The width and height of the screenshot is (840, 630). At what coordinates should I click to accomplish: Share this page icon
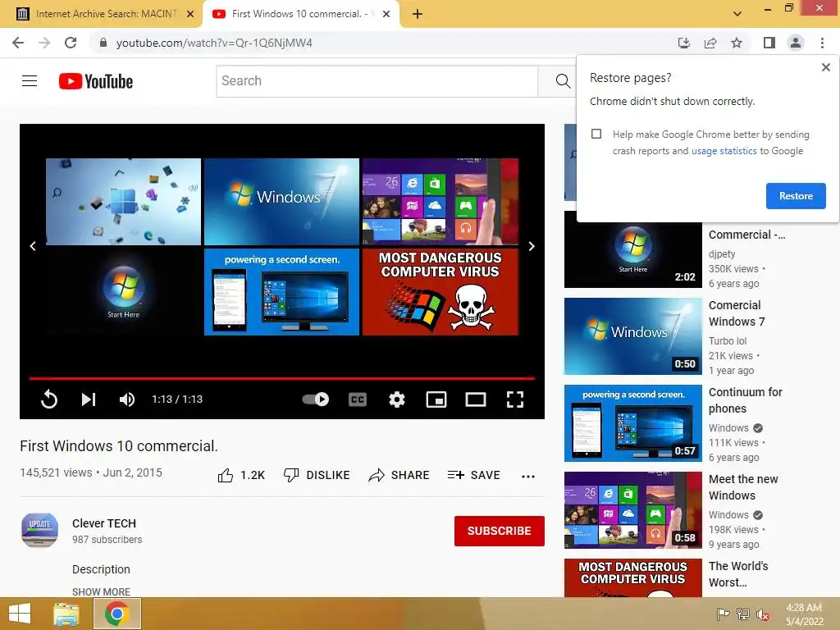(x=710, y=43)
